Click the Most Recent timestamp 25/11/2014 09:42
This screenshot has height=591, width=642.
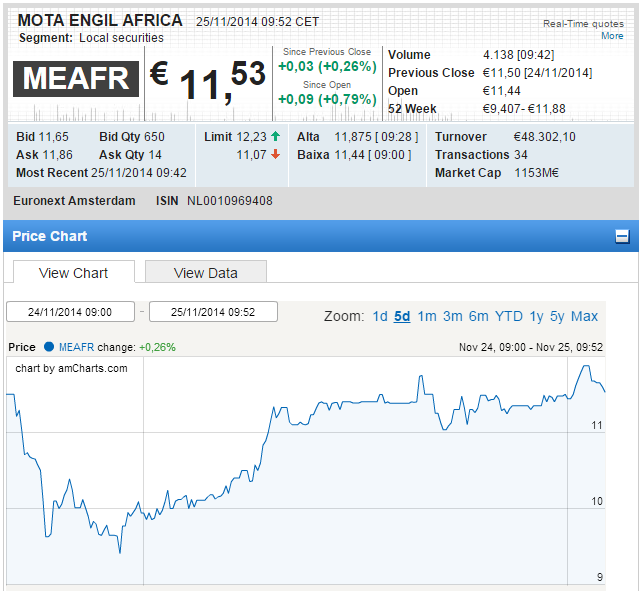coord(139,173)
